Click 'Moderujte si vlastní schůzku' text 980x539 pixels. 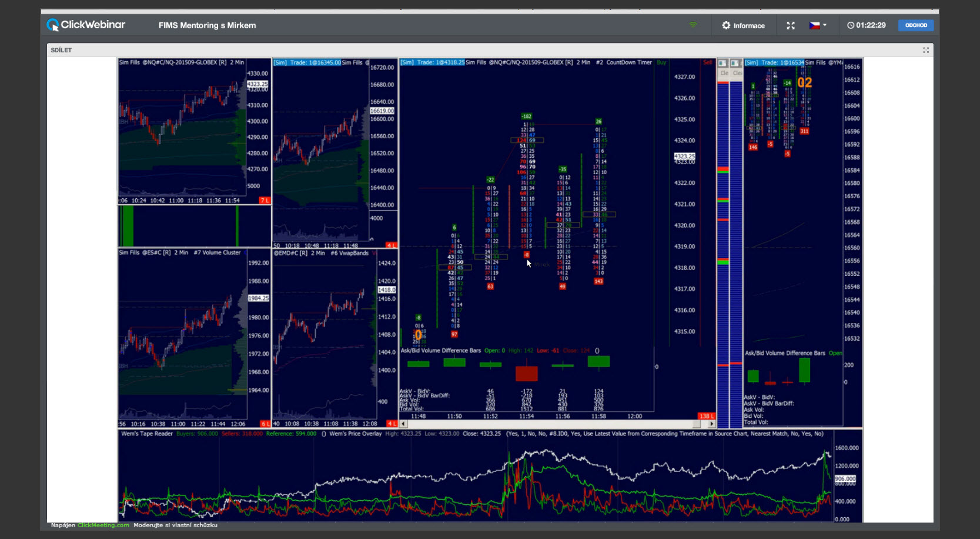(x=175, y=525)
